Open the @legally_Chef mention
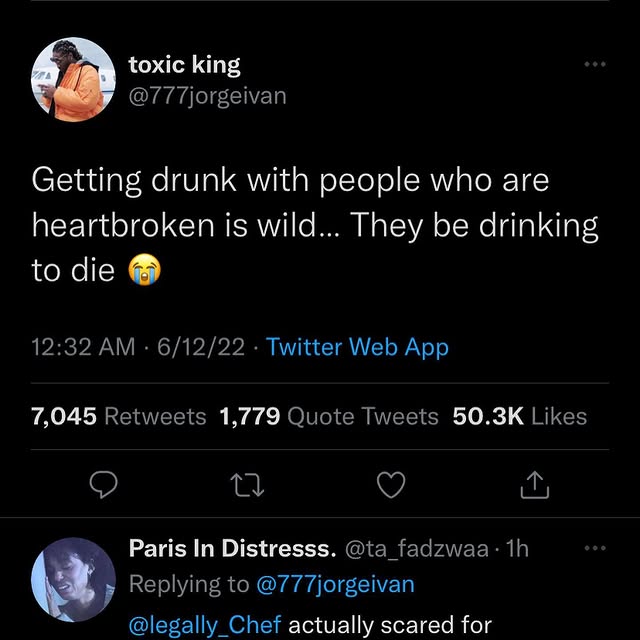The width and height of the screenshot is (640, 640). pos(205,625)
